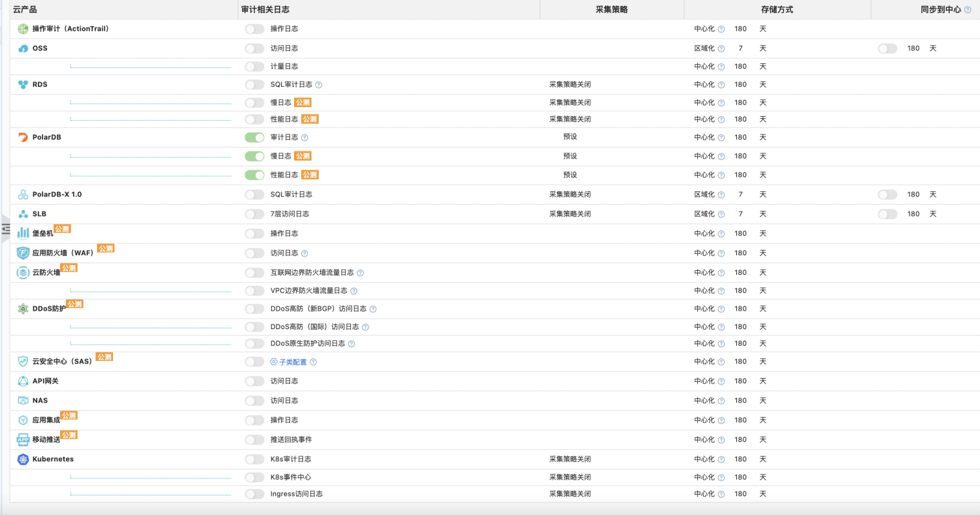This screenshot has height=515, width=980.
Task: Click the 同步到中心 column header
Action: coord(941,10)
